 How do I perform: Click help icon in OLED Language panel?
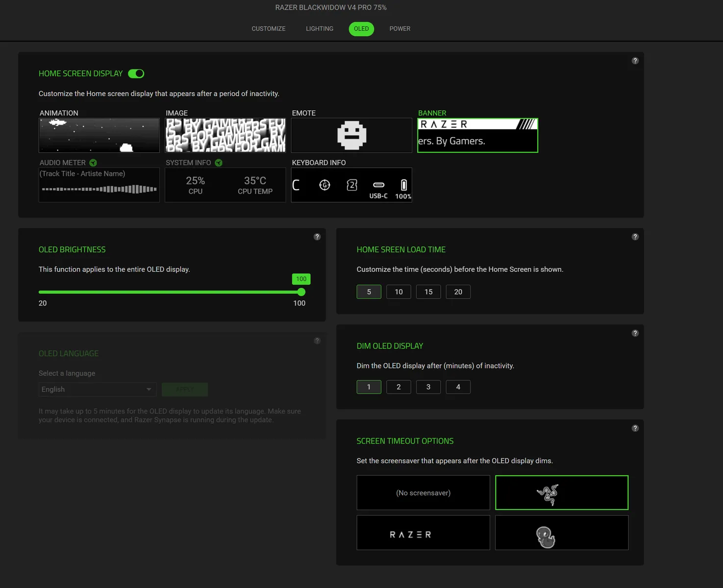point(317,341)
